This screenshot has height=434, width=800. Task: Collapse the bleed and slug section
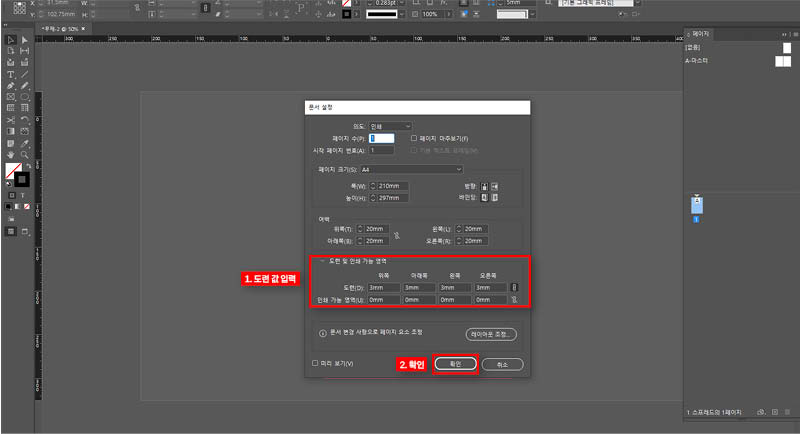322,261
